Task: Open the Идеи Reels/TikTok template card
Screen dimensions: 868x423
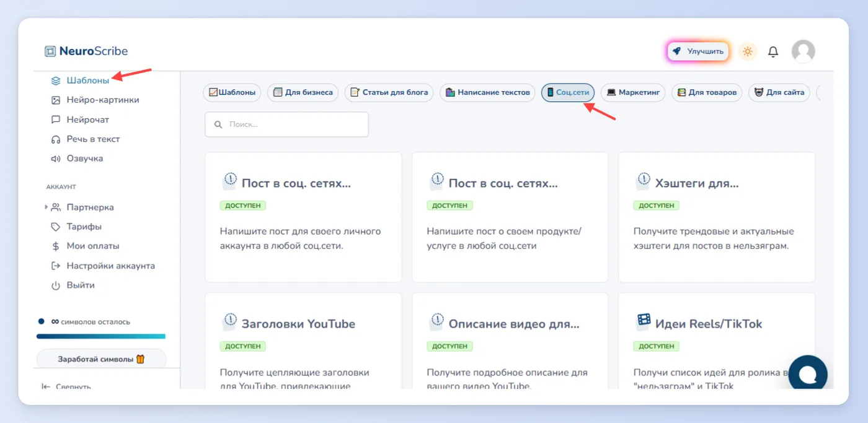Action: [716, 341]
